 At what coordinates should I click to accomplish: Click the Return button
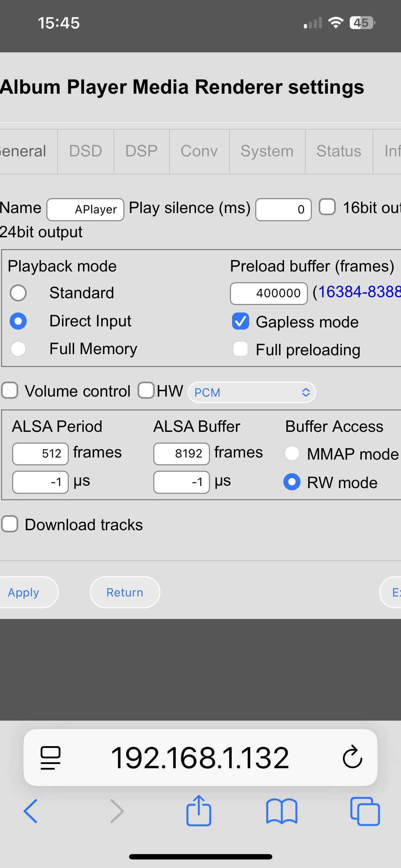(x=125, y=592)
